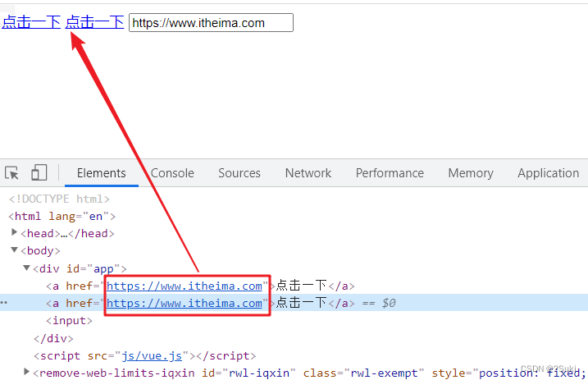This screenshot has height=380, width=588.
Task: Click the first 点击一下 link on page
Action: (31, 22)
